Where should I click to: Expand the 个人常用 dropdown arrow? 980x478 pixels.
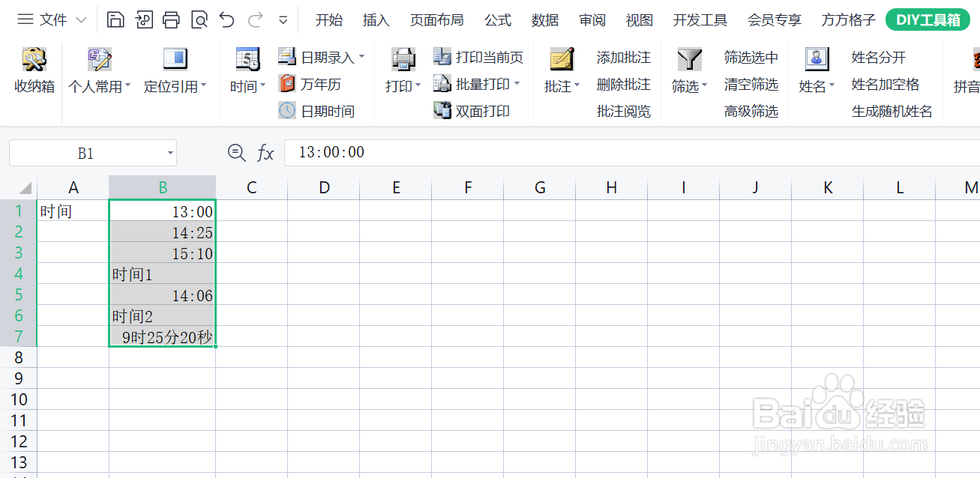click(127, 86)
